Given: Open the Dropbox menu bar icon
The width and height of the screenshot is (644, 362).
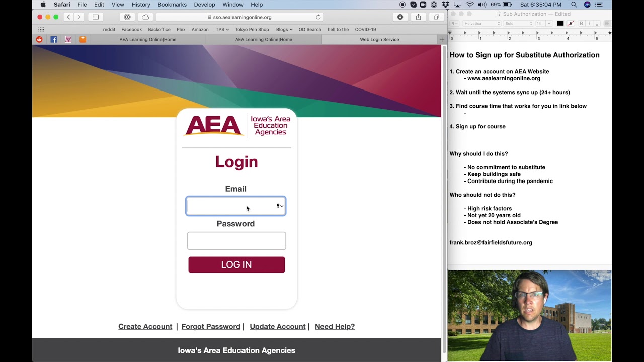Looking at the screenshot, I should tap(446, 5).
